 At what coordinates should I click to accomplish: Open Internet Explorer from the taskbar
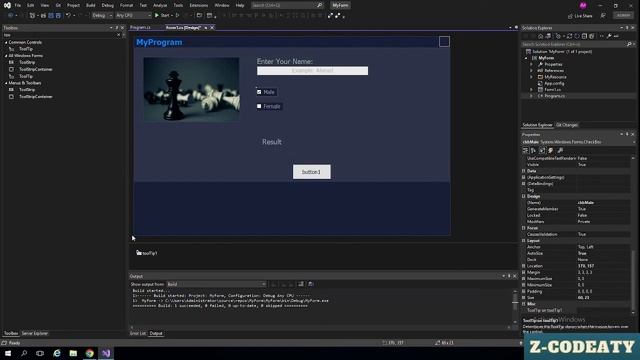click(57, 353)
